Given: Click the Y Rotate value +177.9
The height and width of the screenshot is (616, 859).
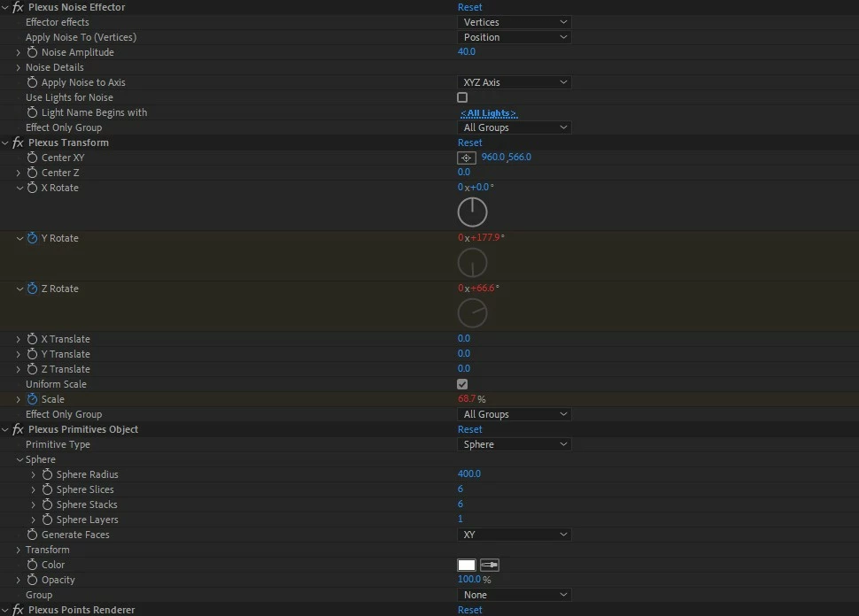Looking at the screenshot, I should [x=485, y=238].
